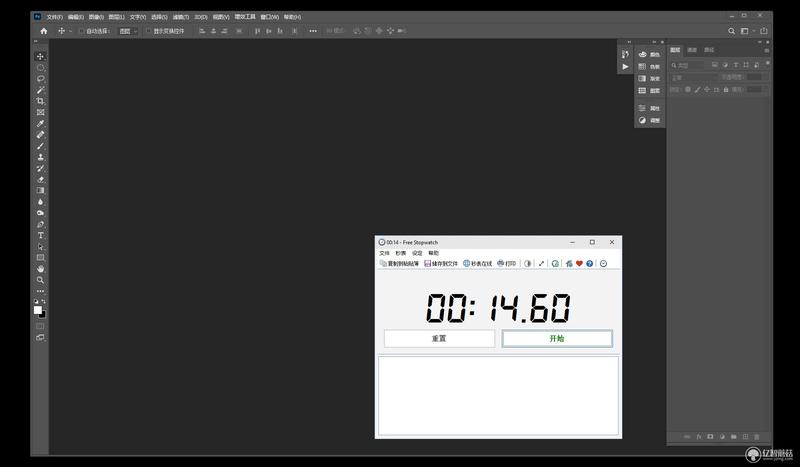Open the Photoshop Search magnifier icon
This screenshot has width=800, height=467.
click(x=731, y=31)
